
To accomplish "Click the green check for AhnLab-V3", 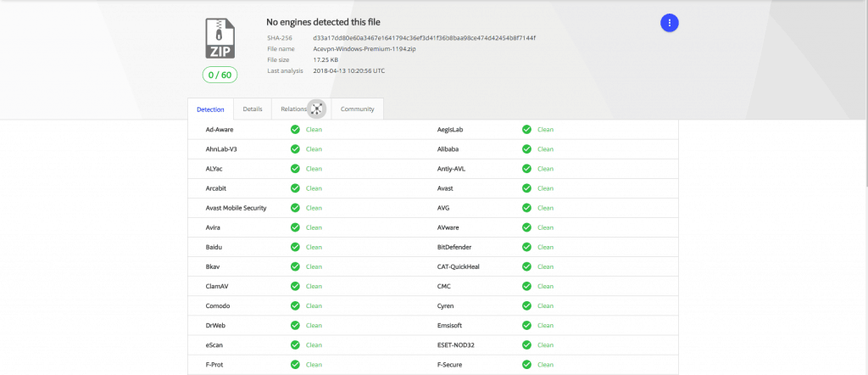I will (295, 149).
